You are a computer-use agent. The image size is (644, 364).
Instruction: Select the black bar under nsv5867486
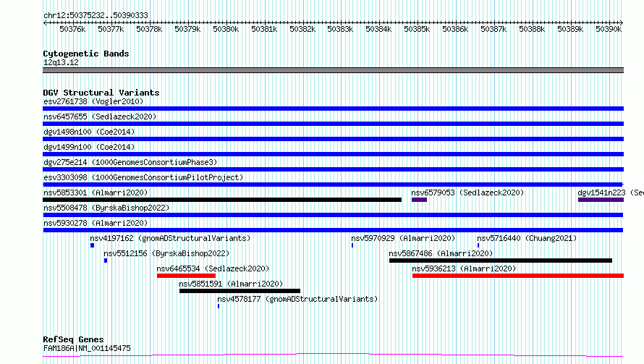pos(501,261)
